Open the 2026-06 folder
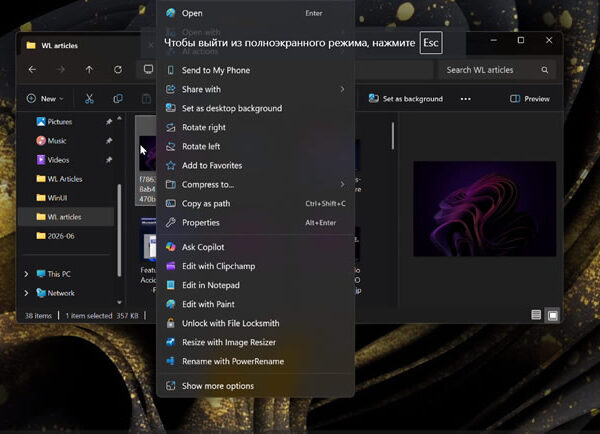Screen dimensions: 600x434 point(60,236)
